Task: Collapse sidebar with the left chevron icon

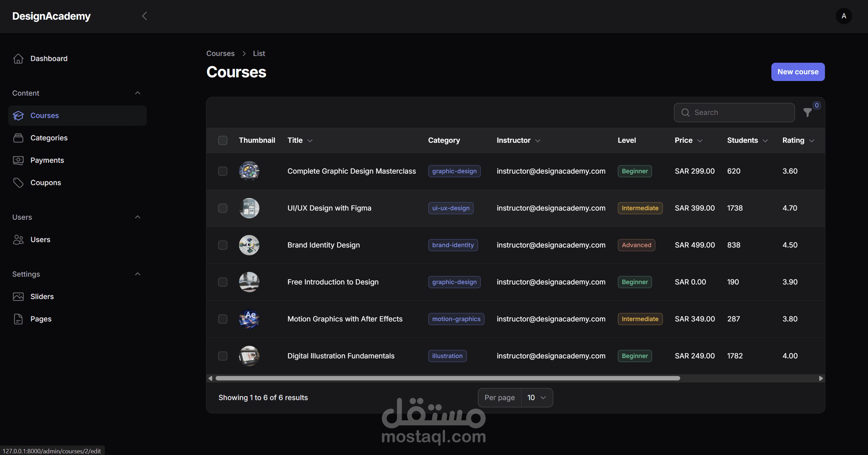Action: click(x=144, y=16)
